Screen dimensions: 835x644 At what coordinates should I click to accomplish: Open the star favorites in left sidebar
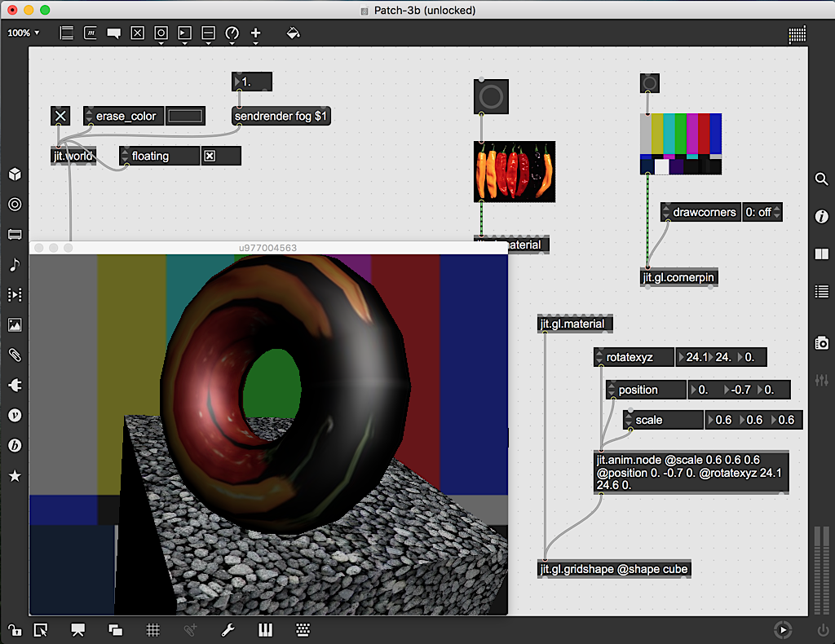pos(15,476)
